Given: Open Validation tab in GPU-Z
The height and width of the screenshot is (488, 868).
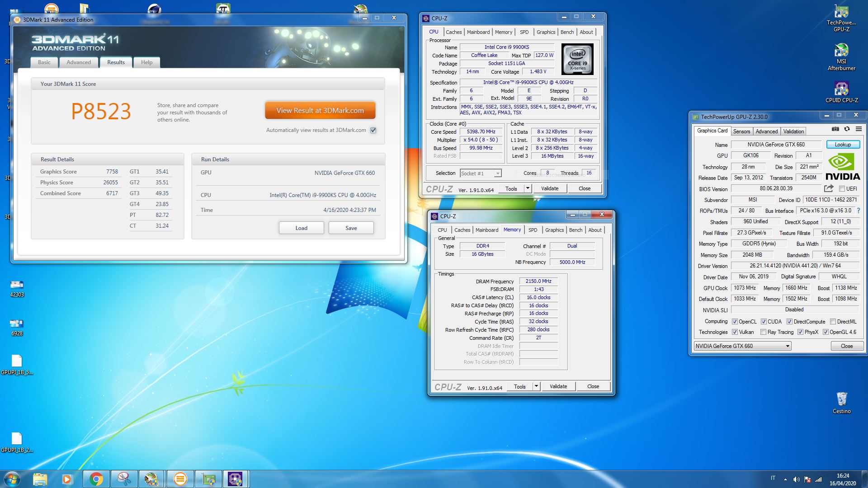Looking at the screenshot, I should pyautogui.click(x=793, y=131).
